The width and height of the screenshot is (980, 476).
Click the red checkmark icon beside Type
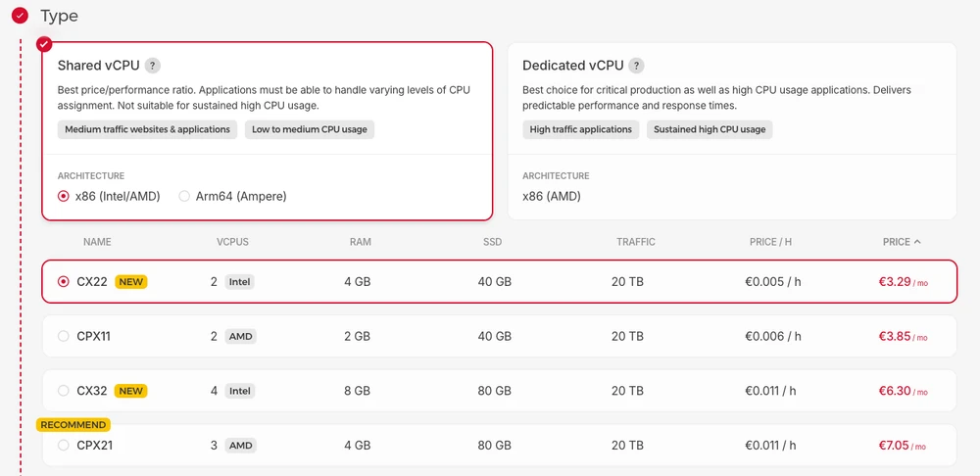coord(20,16)
